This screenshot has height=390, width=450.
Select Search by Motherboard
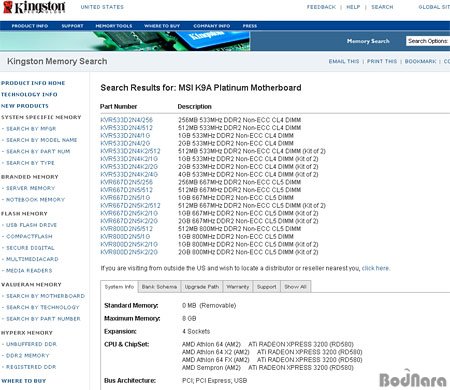45,296
